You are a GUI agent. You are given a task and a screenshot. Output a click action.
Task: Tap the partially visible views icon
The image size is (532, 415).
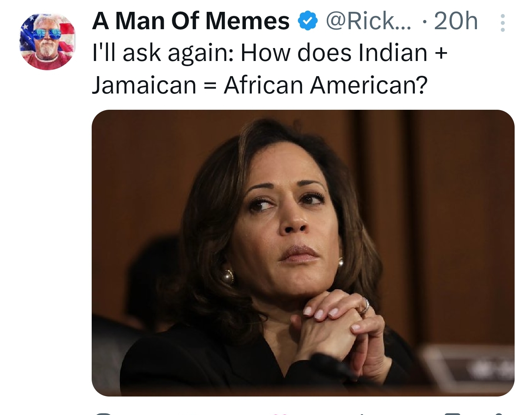361,414
